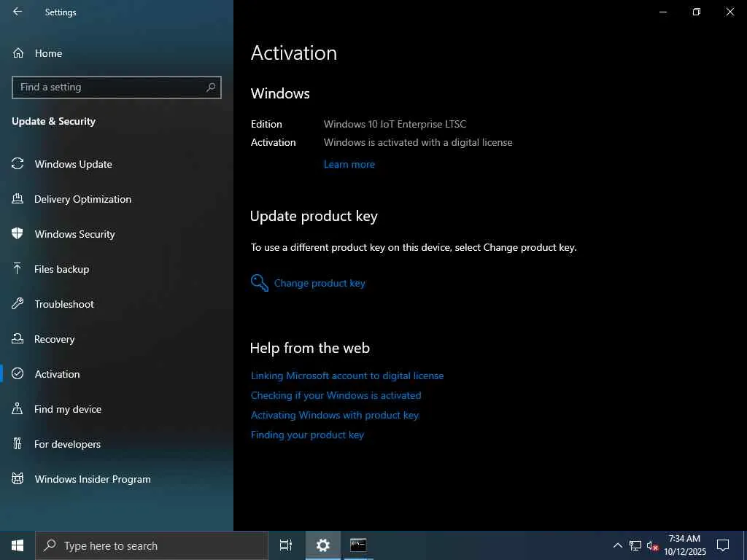Open Linking Microsoft account to digital license
The width and height of the screenshot is (747, 560).
click(347, 376)
